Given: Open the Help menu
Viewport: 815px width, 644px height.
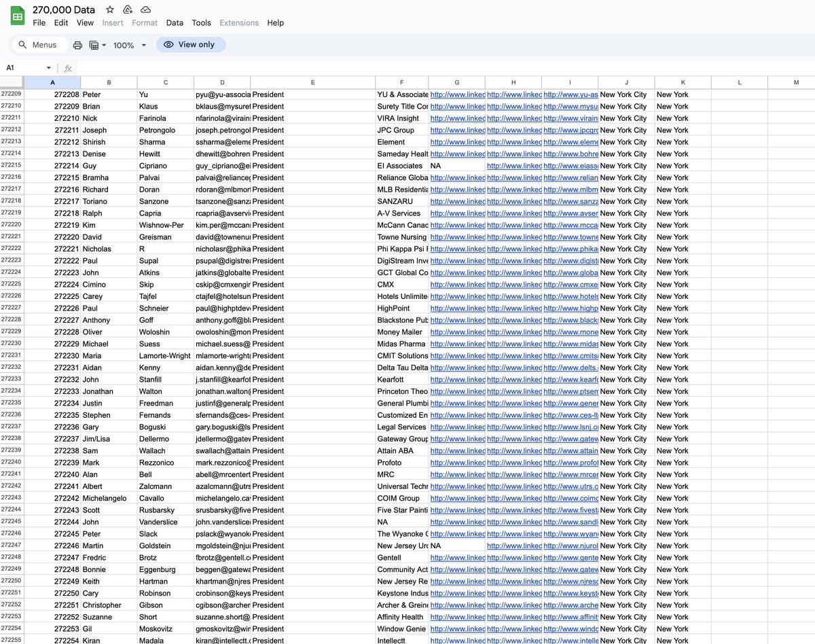Looking at the screenshot, I should pyautogui.click(x=275, y=22).
